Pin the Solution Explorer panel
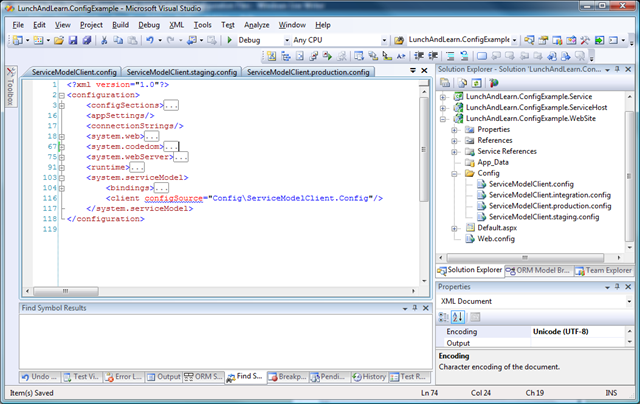 click(618, 69)
